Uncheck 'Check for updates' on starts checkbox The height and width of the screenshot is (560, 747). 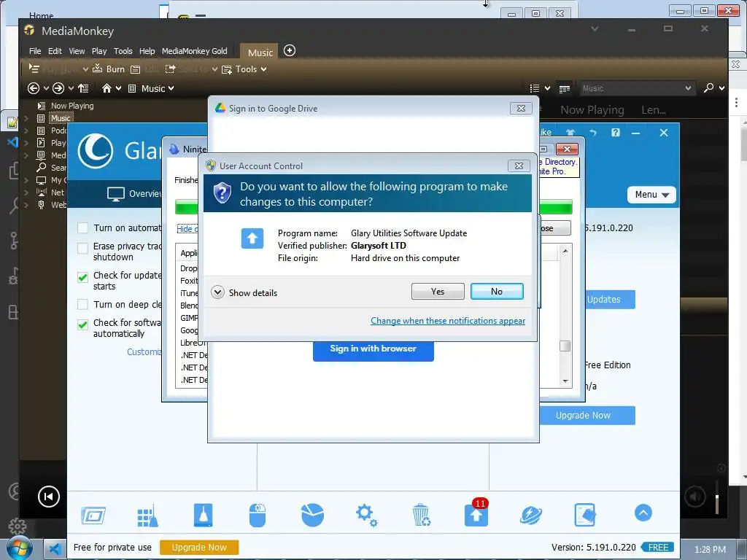point(83,278)
